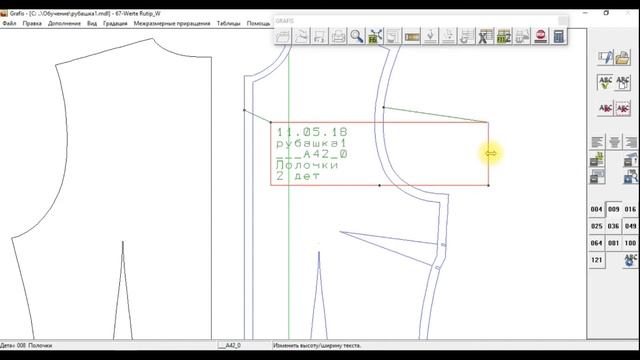Open the Дополнение menu
This screenshot has height=360, width=640.
click(x=64, y=24)
